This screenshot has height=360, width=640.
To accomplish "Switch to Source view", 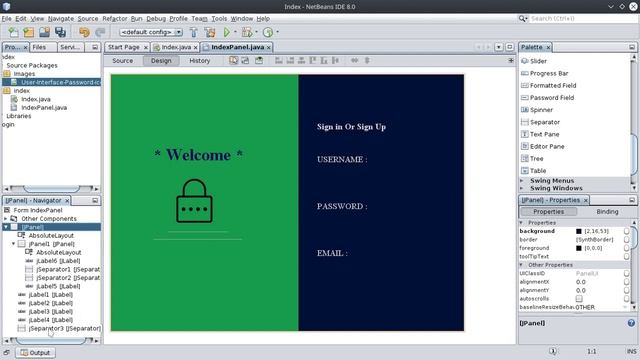I will [x=122, y=60].
